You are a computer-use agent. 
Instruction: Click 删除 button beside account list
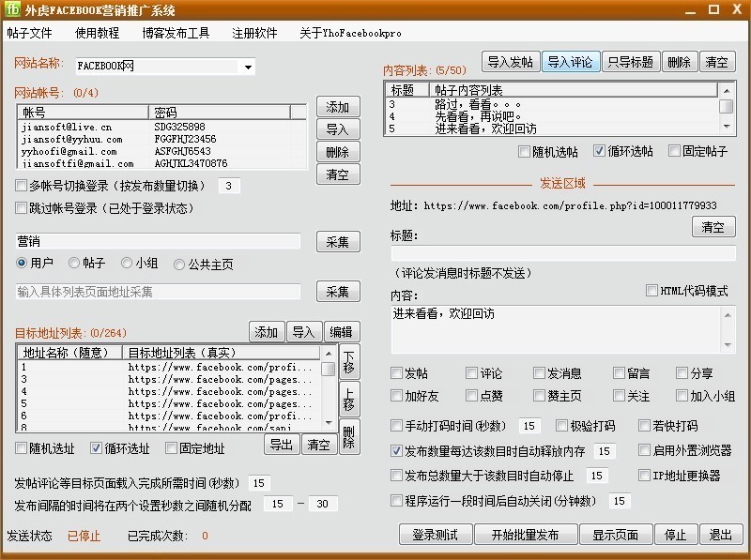pyautogui.click(x=338, y=152)
